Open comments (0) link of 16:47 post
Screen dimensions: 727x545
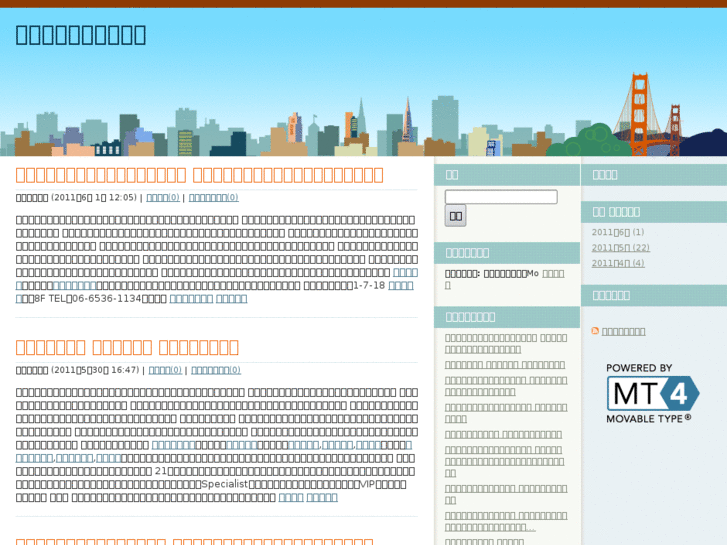click(164, 370)
